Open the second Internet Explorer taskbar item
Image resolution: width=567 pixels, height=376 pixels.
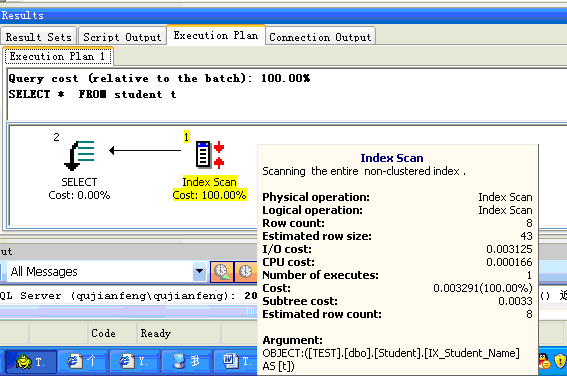[x=134, y=361]
